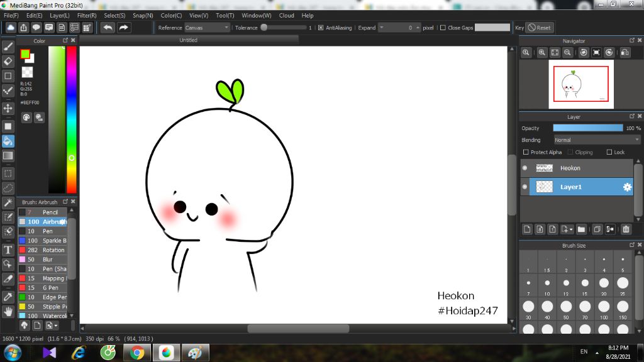Screen dimensions: 644x362
Task: Select the Sparkle brush
Action: point(42,241)
